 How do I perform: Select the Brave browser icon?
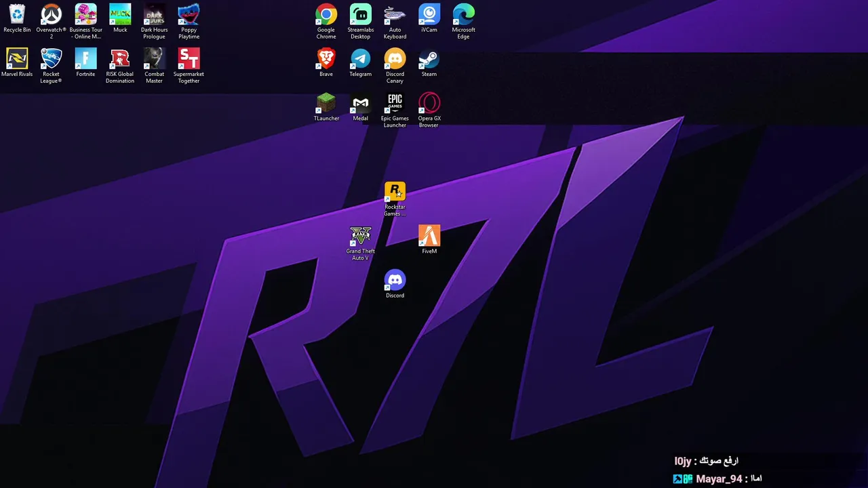pos(326,63)
